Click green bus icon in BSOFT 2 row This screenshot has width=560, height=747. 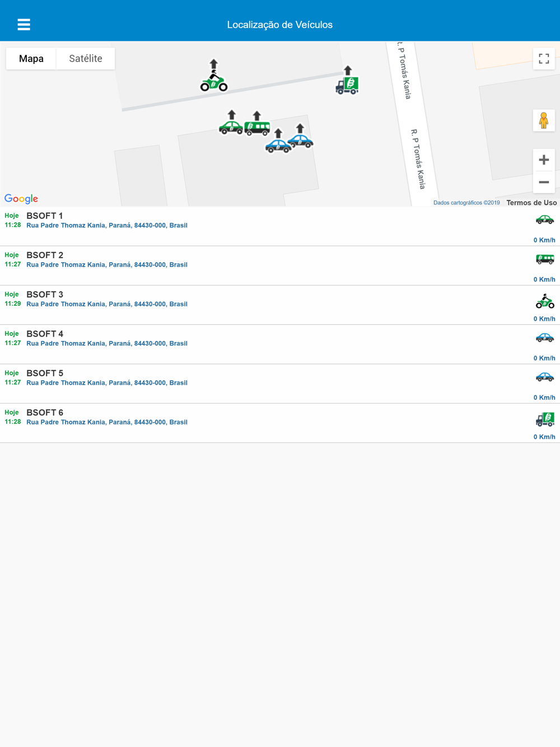[545, 259]
